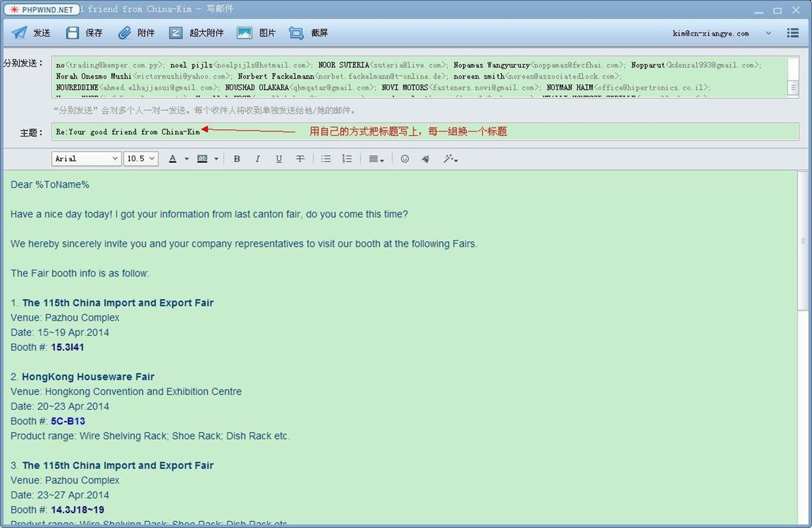Toggle italic formatting
812x528 pixels.
(258, 159)
